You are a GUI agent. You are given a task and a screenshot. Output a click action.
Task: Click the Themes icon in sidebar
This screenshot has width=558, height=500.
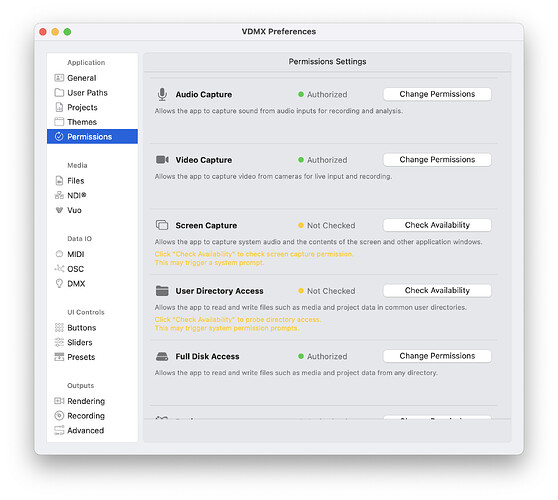point(59,122)
